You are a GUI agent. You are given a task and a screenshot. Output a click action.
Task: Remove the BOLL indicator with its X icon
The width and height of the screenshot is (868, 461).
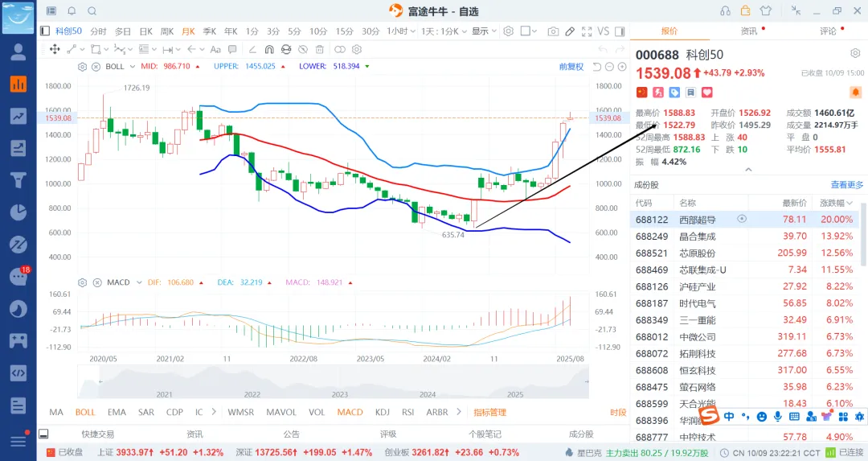click(x=97, y=67)
